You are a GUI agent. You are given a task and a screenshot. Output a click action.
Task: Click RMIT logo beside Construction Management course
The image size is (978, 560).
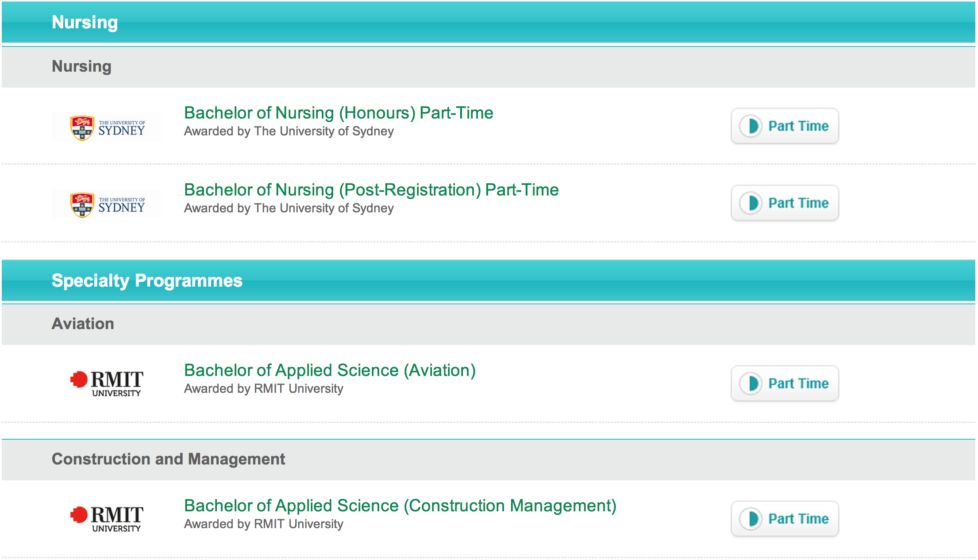click(107, 518)
